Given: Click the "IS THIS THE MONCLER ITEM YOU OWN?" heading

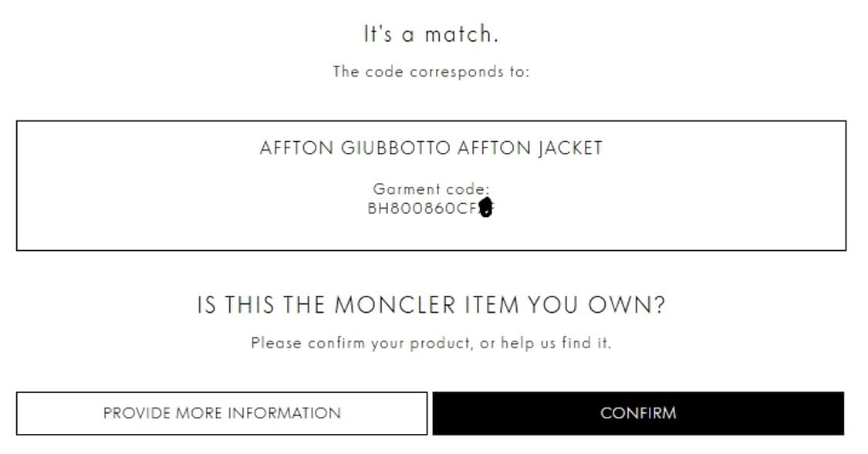Looking at the screenshot, I should [431, 305].
